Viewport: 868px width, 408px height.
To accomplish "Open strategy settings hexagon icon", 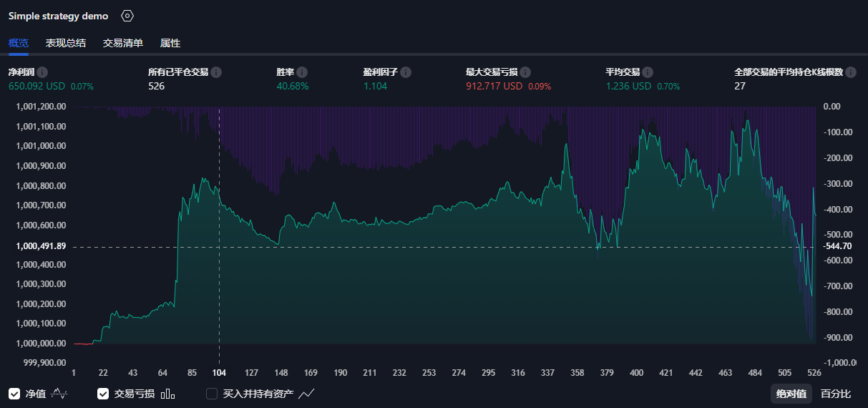I will (127, 16).
